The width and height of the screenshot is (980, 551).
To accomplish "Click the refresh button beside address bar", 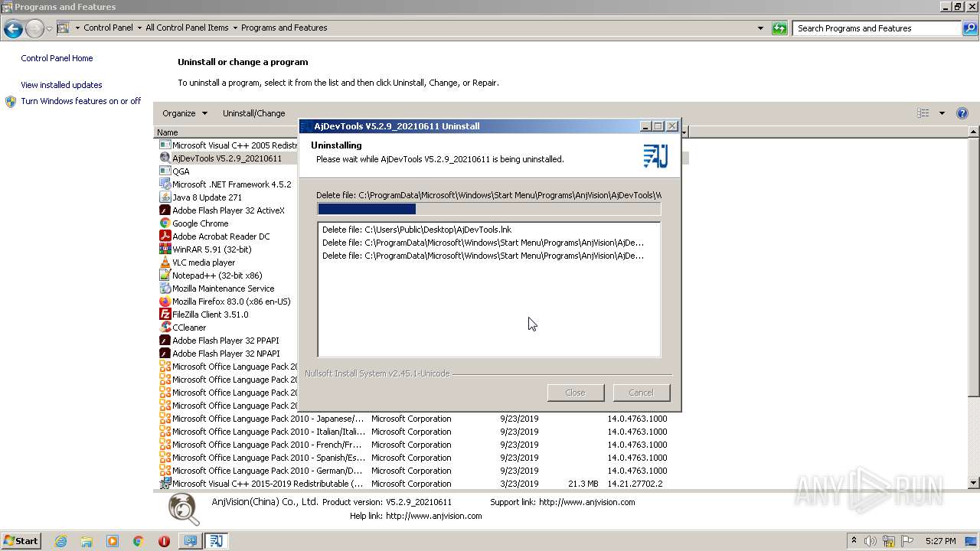I will coord(779,28).
